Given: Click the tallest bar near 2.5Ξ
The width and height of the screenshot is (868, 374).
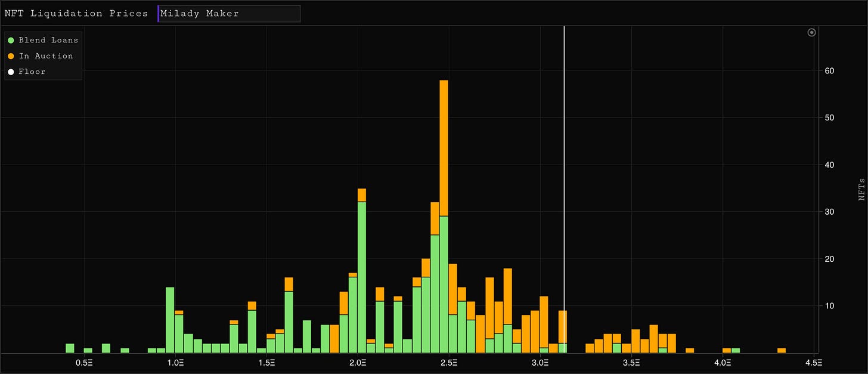Looking at the screenshot, I should click(444, 217).
